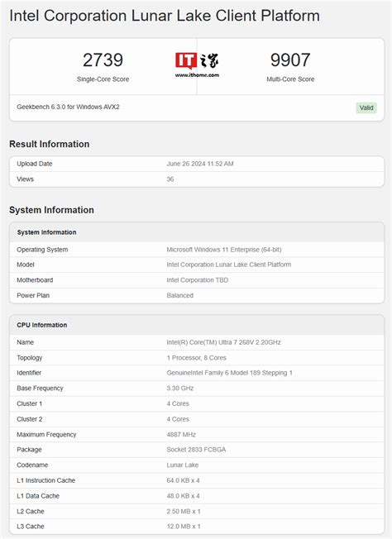Select upload date 'June 26 2024 11:52 AM'
392x539 pixels.
pos(200,164)
